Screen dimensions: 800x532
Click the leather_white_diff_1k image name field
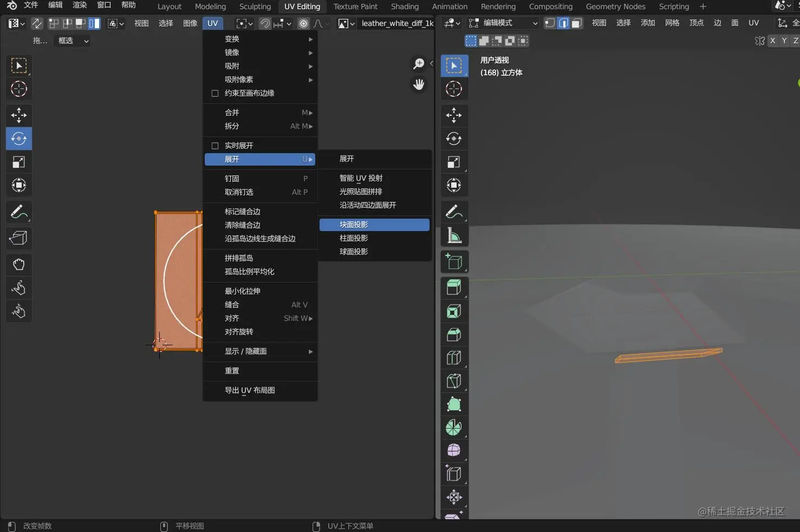tap(397, 23)
